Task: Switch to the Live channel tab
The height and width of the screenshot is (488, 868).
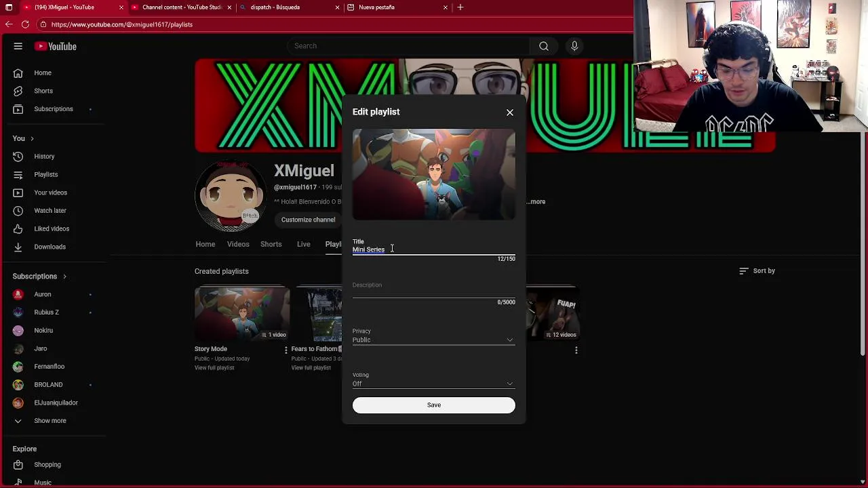Action: pos(304,245)
